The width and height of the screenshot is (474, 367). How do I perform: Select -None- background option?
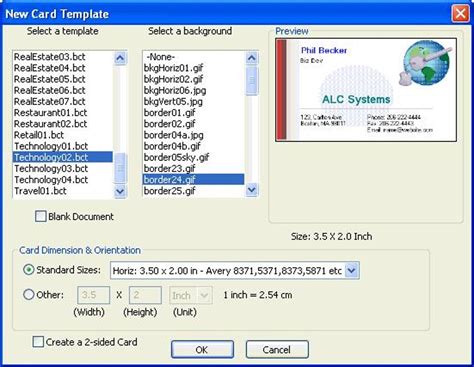click(193, 57)
